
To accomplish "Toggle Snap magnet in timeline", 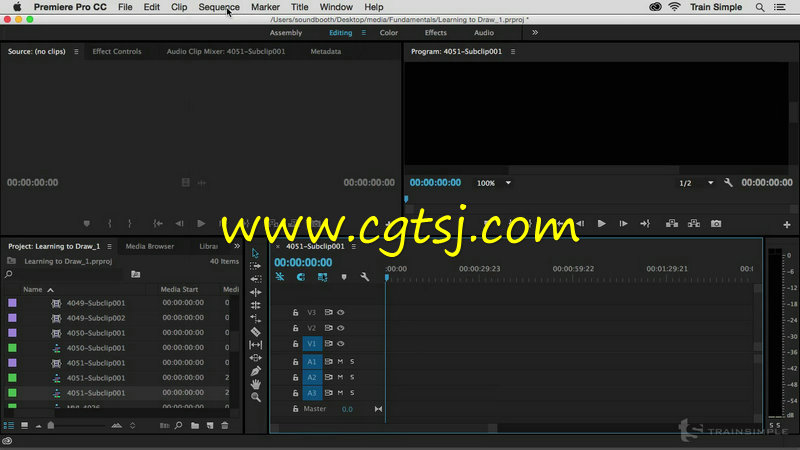I will 301,277.
